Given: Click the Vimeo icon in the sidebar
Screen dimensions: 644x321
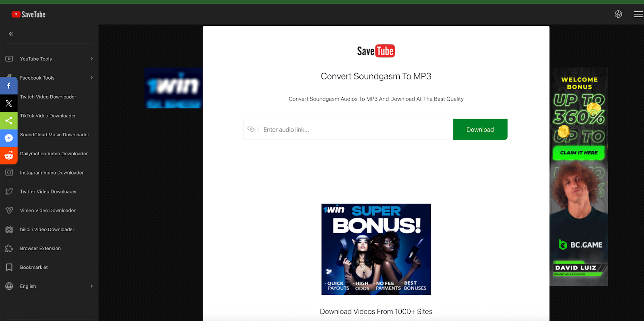Looking at the screenshot, I should (9, 210).
